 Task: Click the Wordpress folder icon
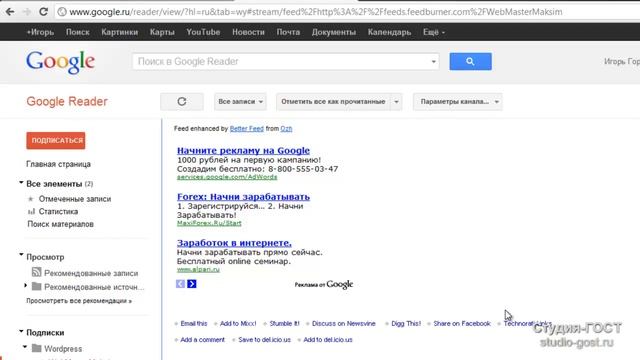click(x=37, y=348)
